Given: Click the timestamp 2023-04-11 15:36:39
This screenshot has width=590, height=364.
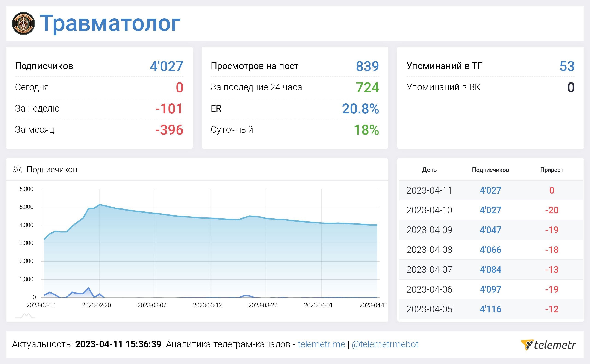Looking at the screenshot, I should click(x=118, y=344).
